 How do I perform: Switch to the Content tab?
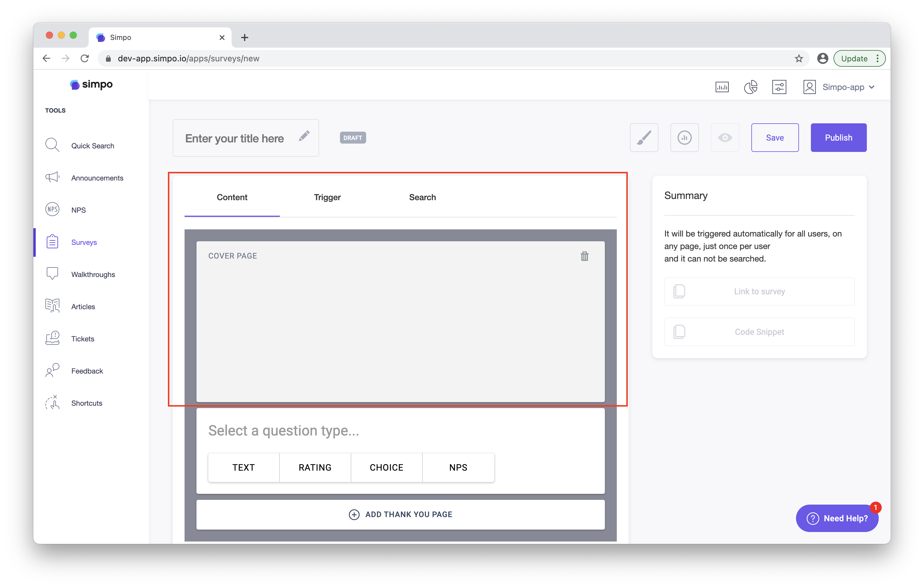pyautogui.click(x=232, y=197)
